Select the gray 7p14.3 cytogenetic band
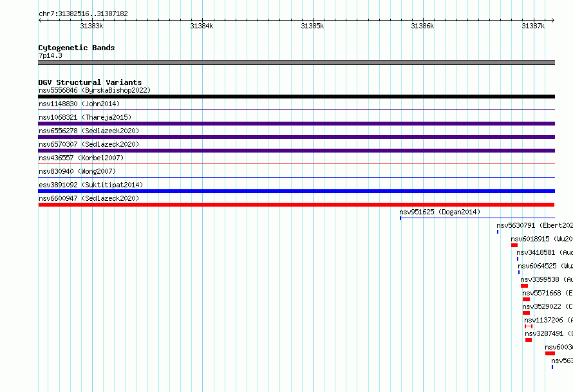 coord(296,62)
